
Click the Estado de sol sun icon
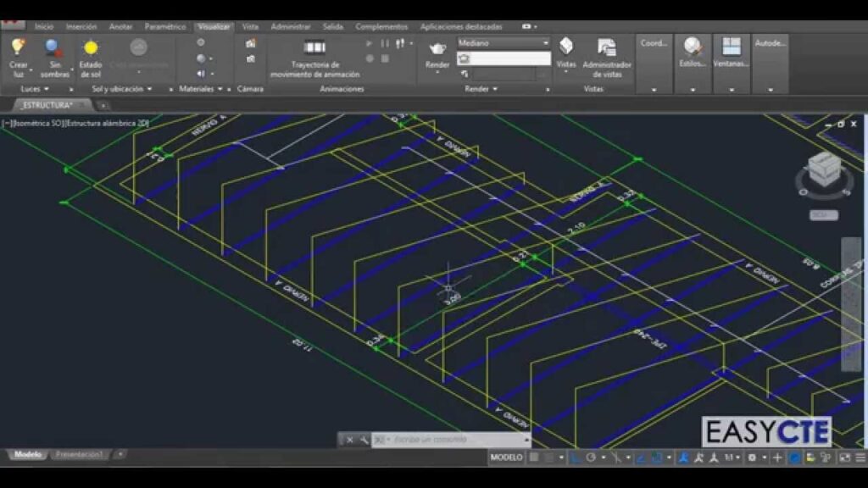pyautogui.click(x=91, y=48)
